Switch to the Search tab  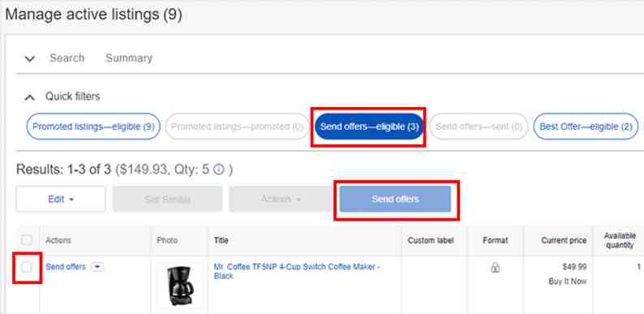tap(67, 58)
